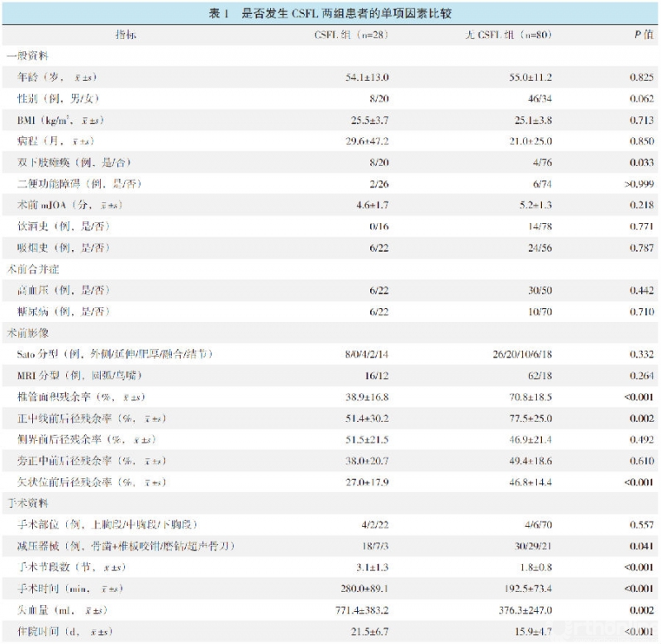This screenshot has width=661, height=644.
Task: Click the P value 0.041 for 减压器械
Action: [643, 546]
